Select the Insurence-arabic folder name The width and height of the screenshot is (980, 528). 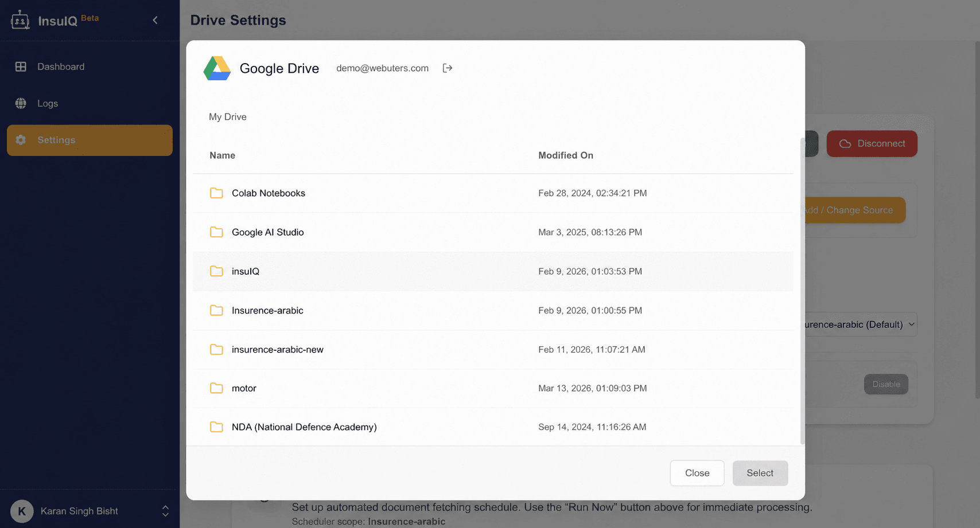click(x=267, y=310)
